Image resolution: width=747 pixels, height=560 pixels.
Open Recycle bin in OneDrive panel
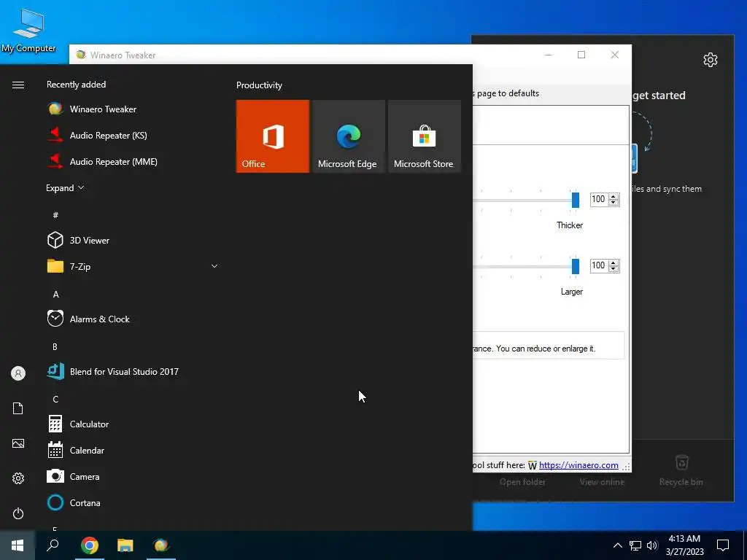click(681, 471)
